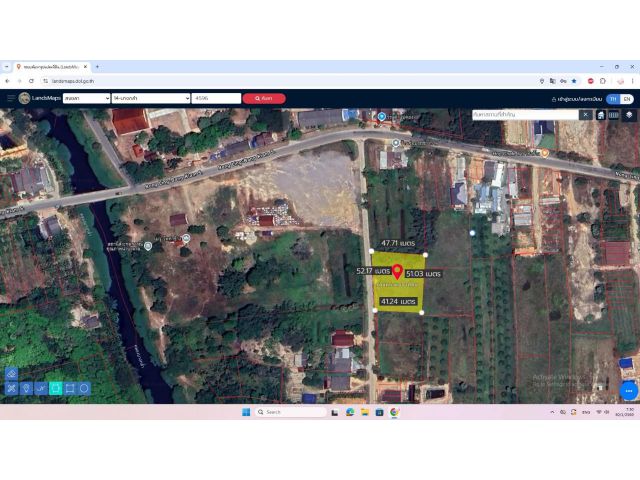Open the Chrome three-dot menu

tap(633, 81)
